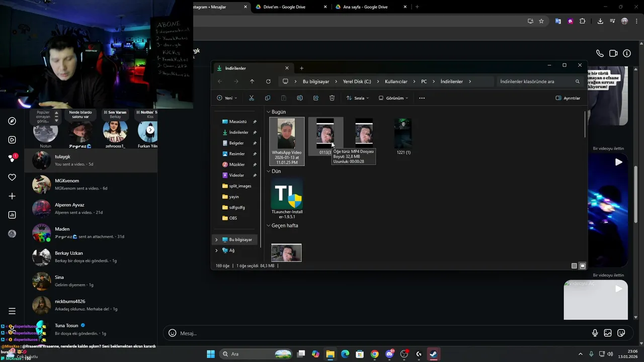Open the Görünüm view dropdown
This screenshot has height=362, width=644.
(393, 98)
